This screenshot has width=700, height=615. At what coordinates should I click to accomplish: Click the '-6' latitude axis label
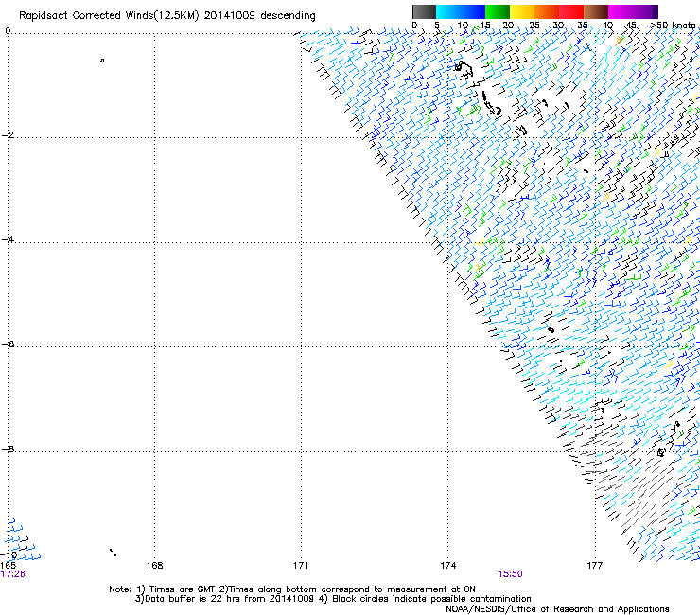(8, 344)
